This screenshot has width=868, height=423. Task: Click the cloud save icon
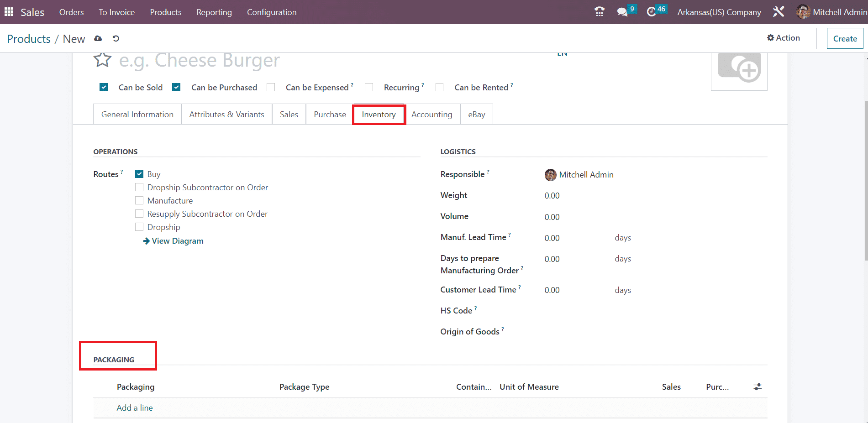click(x=98, y=39)
